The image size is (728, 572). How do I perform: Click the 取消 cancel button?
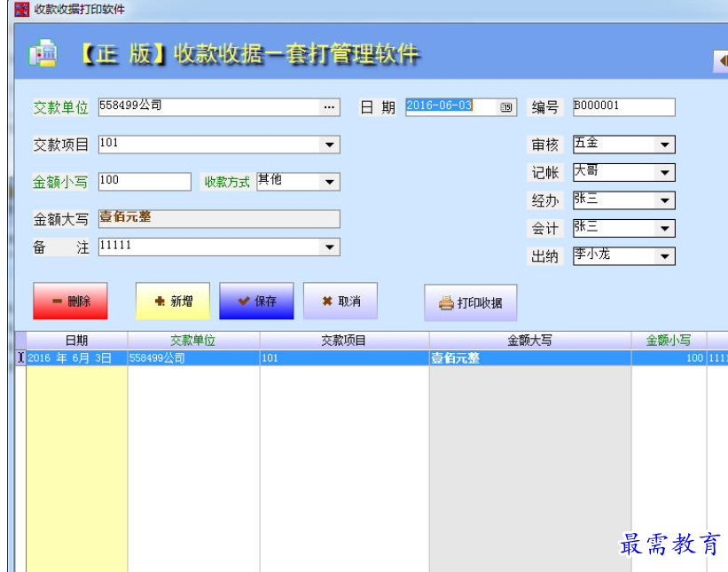340,302
